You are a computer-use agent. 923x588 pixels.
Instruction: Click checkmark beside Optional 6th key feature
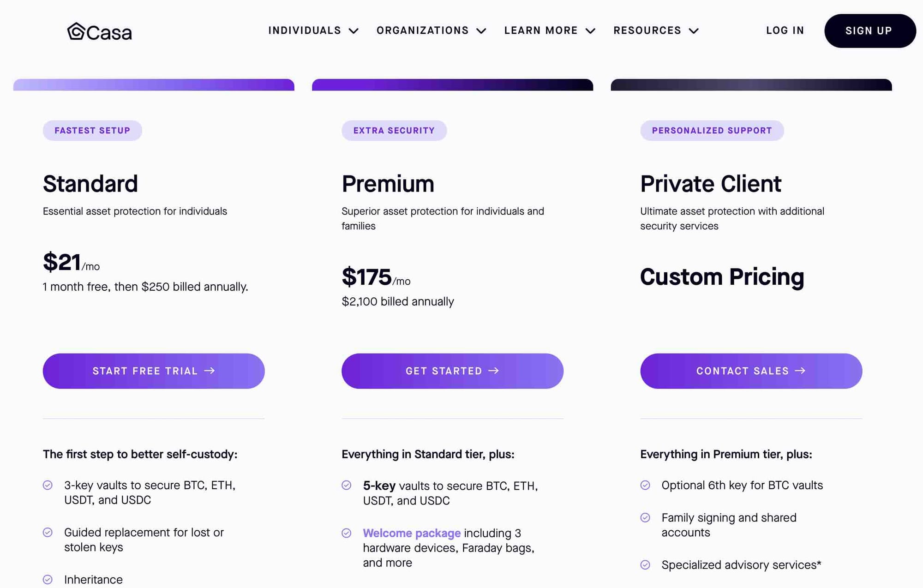pos(645,485)
